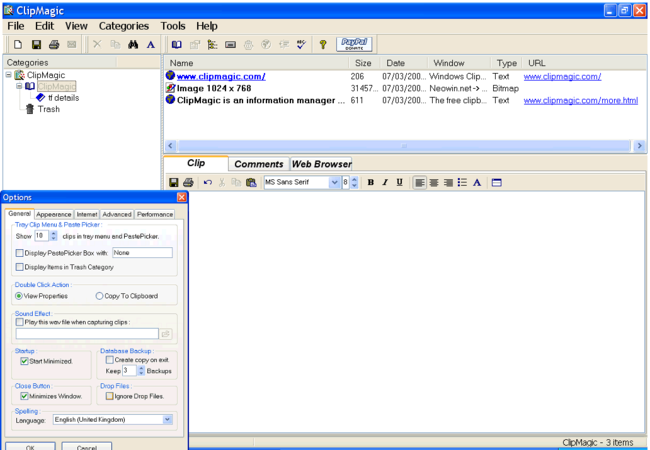Open the www.clipmagic.com/more.html URL link
Viewport: 650px width, 450px height.
click(x=581, y=100)
